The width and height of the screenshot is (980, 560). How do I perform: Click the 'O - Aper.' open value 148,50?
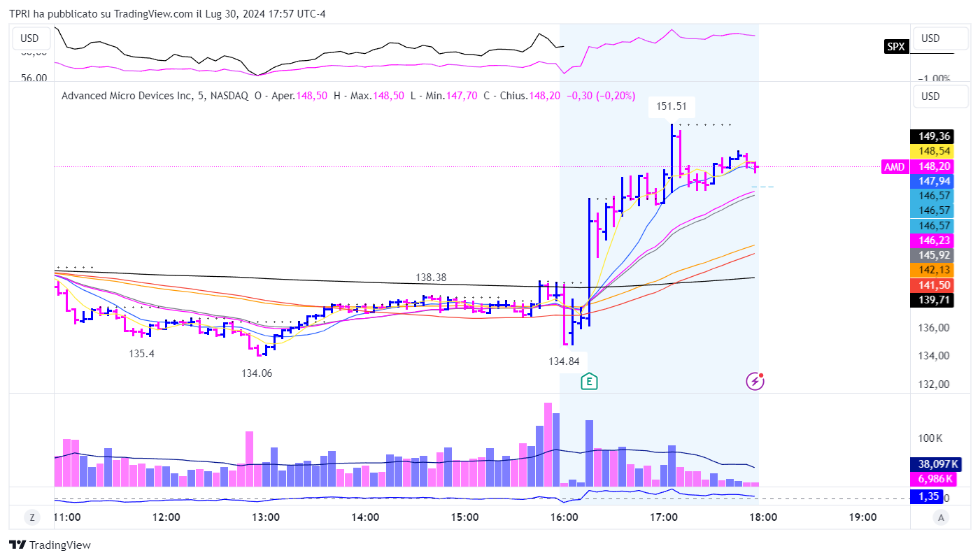[x=311, y=96]
